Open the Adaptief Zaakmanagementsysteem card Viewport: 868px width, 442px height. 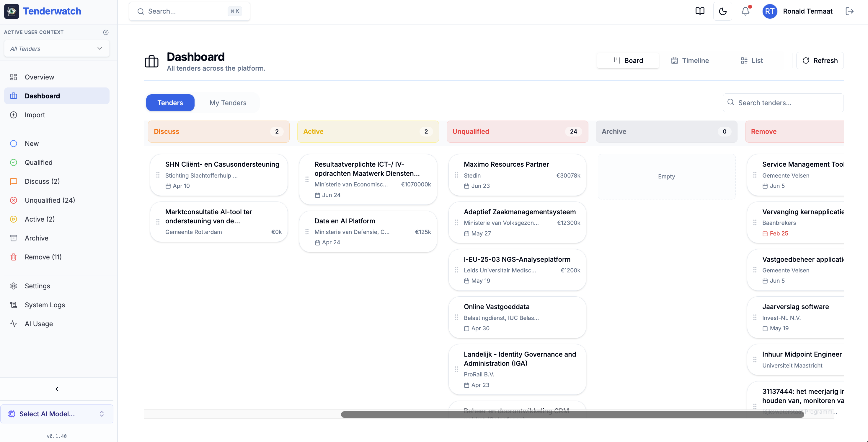pyautogui.click(x=517, y=222)
